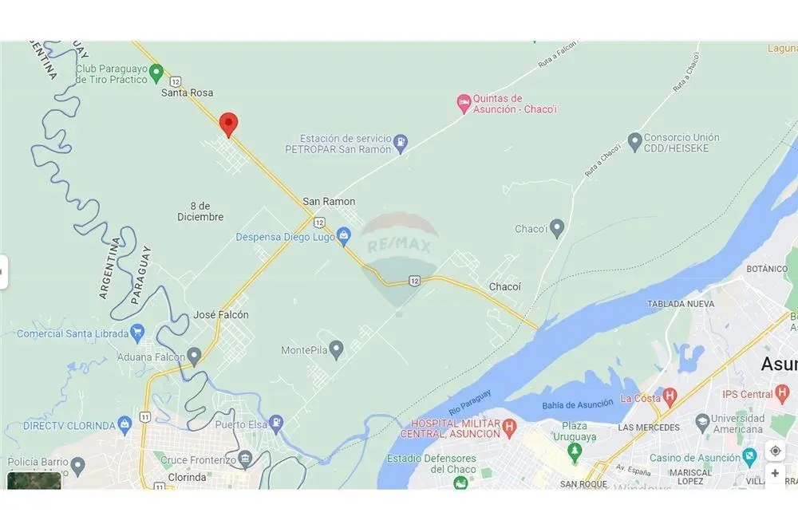Open the Casino de Asunción marker

pyautogui.click(x=749, y=458)
